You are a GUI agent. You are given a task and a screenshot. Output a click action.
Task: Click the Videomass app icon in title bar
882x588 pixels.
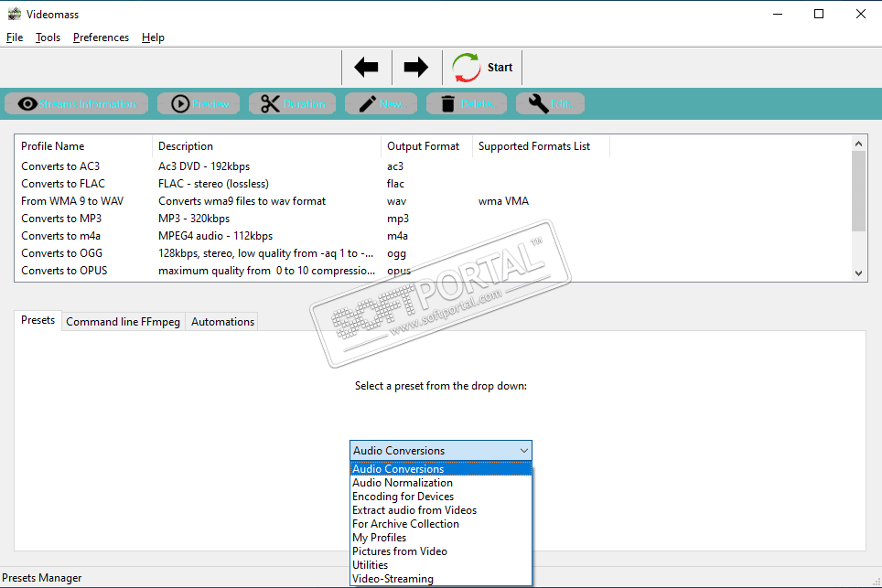(x=14, y=14)
